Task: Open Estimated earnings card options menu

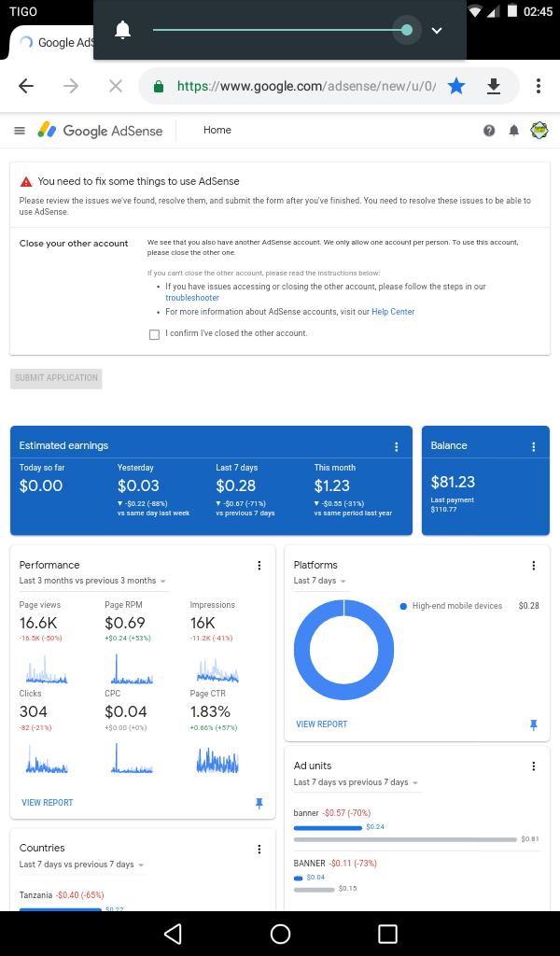Action: coord(396,447)
